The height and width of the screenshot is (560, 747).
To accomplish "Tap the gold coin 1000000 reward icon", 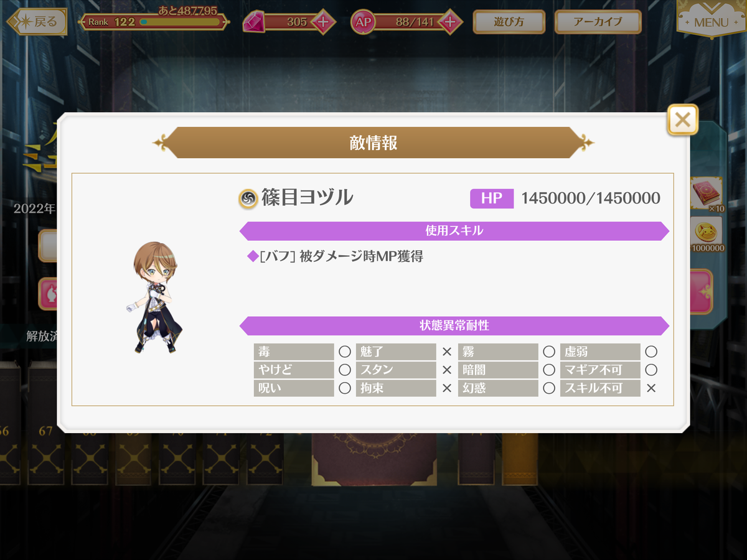I will point(707,233).
